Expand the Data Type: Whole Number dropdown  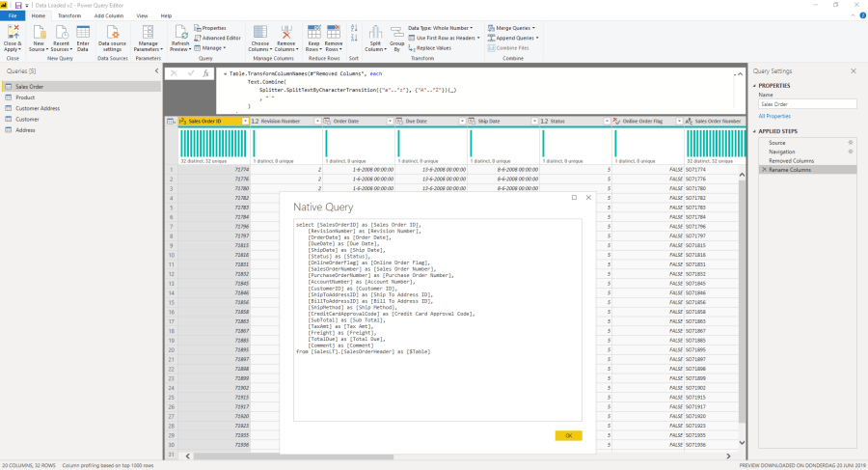441,28
